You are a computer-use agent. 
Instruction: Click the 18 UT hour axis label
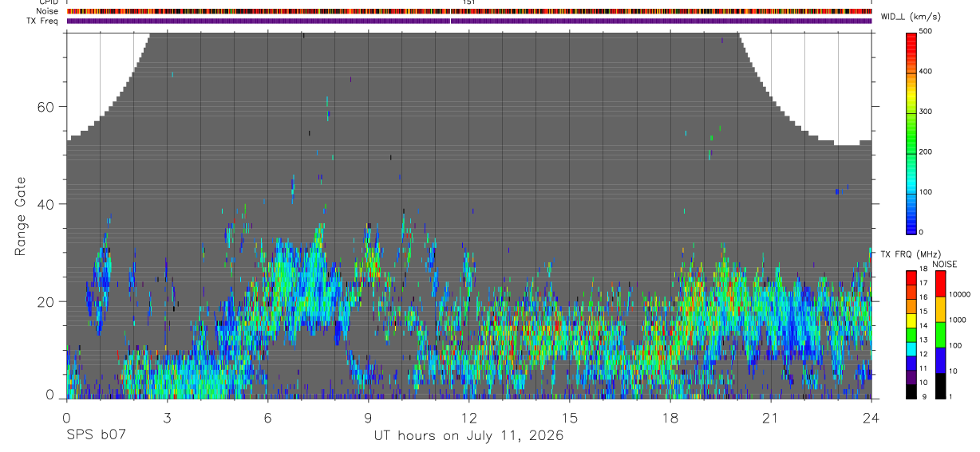(x=670, y=417)
